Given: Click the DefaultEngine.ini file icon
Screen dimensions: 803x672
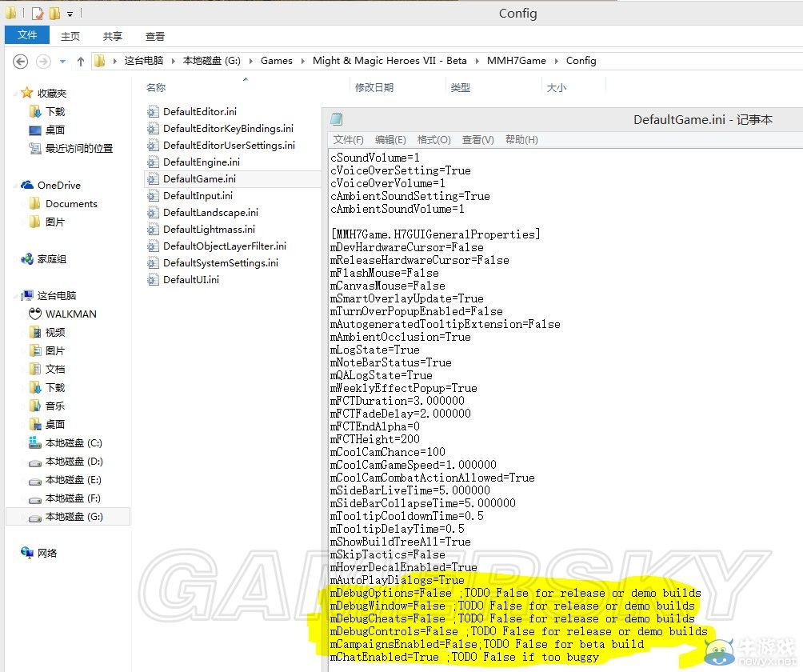Looking at the screenshot, I should click(153, 162).
